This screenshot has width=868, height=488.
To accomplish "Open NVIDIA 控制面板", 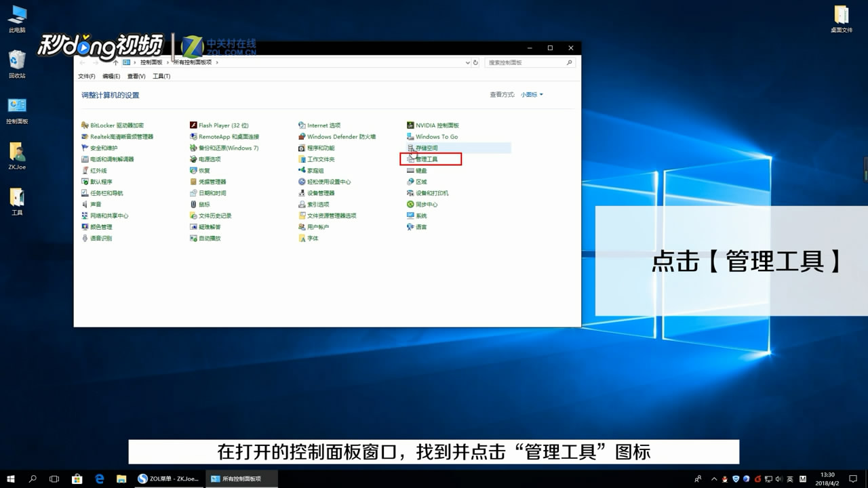I will [x=433, y=125].
